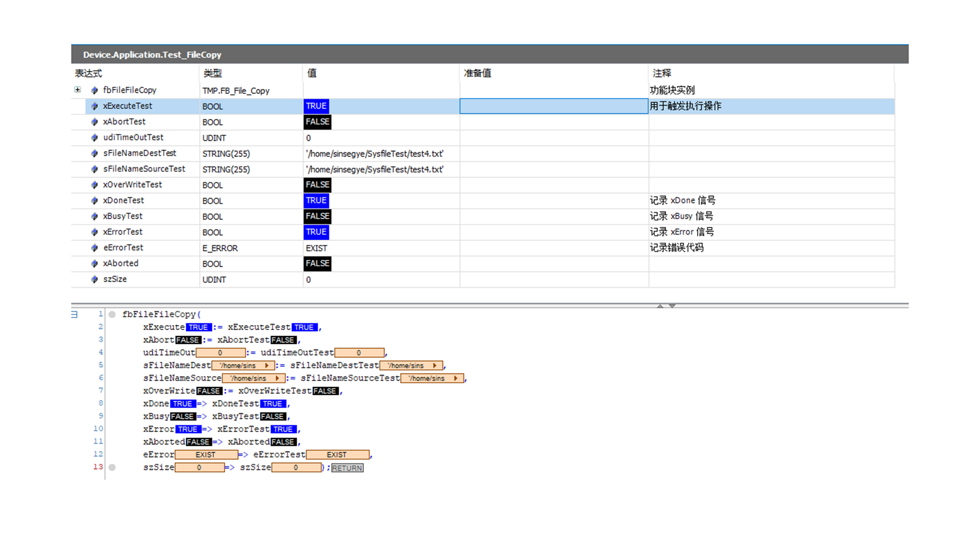Expand the fbFileFileCopy tree row
Image resolution: width=980 pixels, height=551 pixels.
click(x=78, y=90)
